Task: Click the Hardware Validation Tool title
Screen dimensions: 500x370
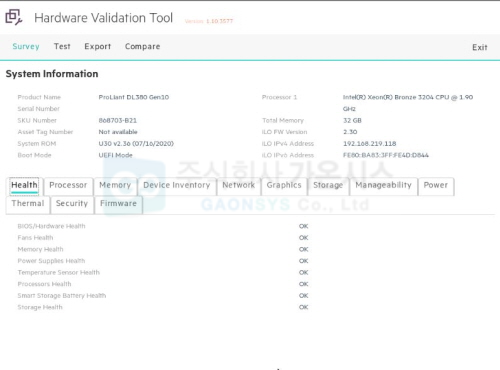Action: click(104, 18)
